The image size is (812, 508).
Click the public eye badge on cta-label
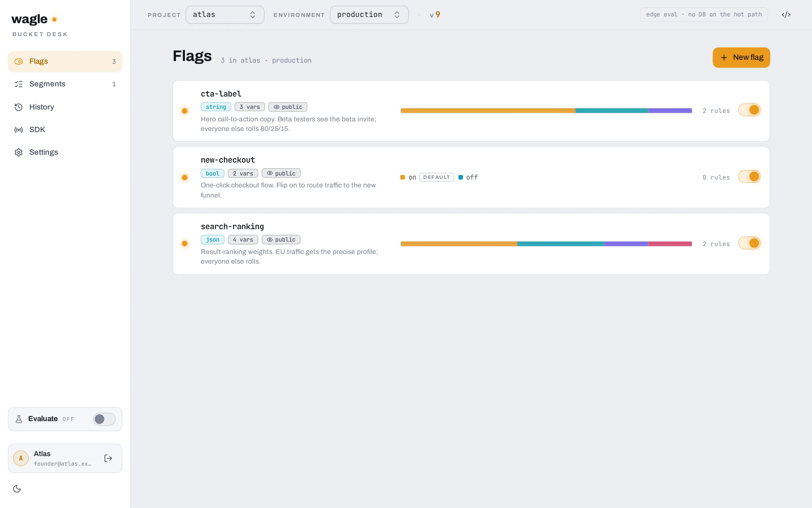point(288,107)
